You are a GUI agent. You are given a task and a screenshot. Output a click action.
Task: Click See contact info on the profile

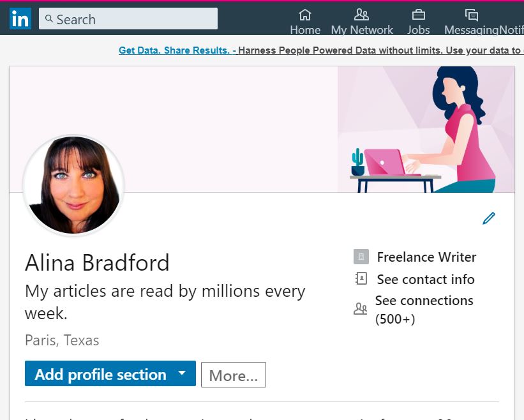click(x=425, y=279)
